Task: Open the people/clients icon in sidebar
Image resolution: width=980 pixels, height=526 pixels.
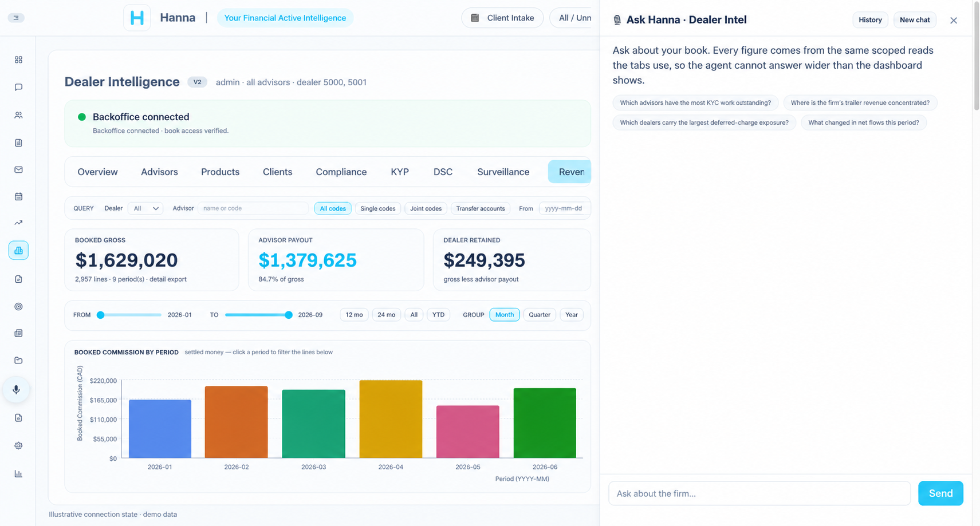Action: [18, 115]
